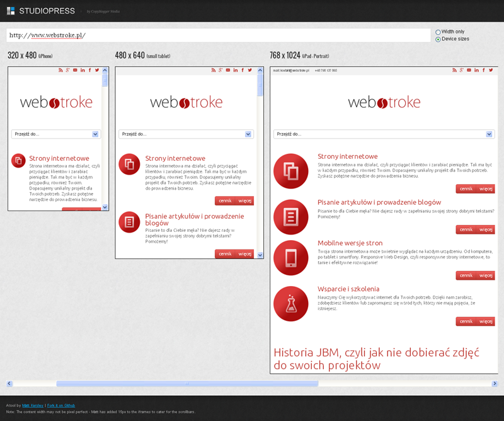Screen dimensions: 504x421
Task: Click the StudioPress logo icon
Action: point(11,11)
